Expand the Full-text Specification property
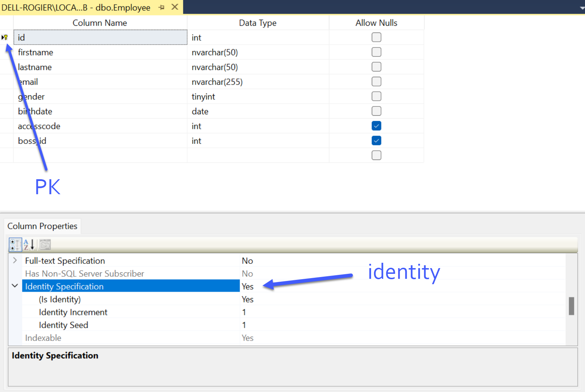This screenshot has height=392, width=585. coord(15,261)
